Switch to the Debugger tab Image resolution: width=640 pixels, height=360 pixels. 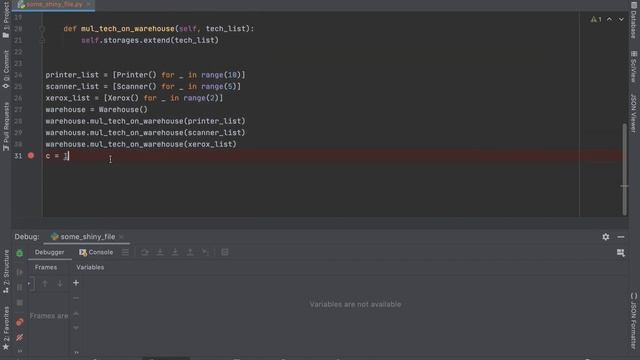tap(49, 252)
